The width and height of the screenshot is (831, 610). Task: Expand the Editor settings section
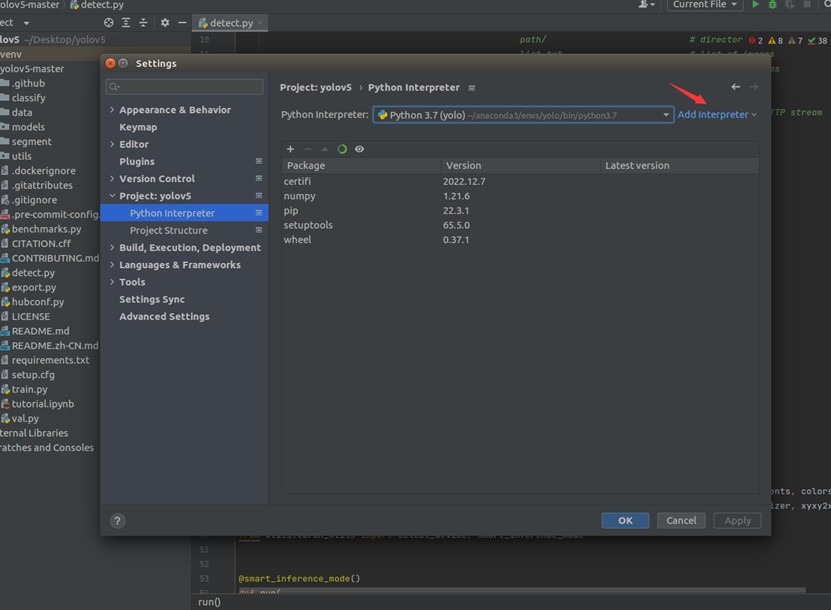point(112,144)
